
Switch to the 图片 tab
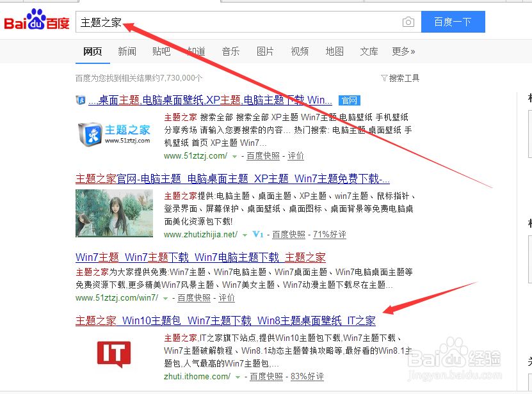[265, 52]
